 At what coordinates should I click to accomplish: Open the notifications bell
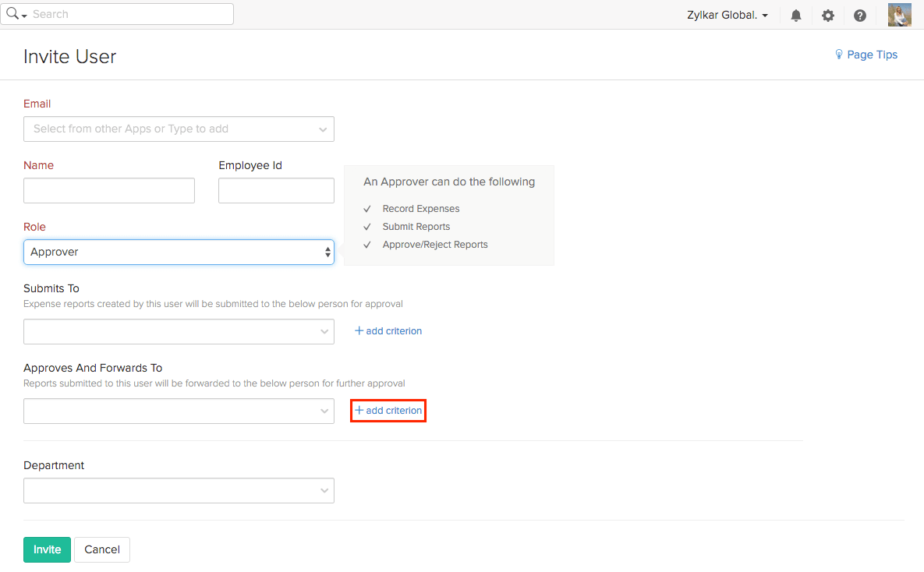(x=796, y=16)
